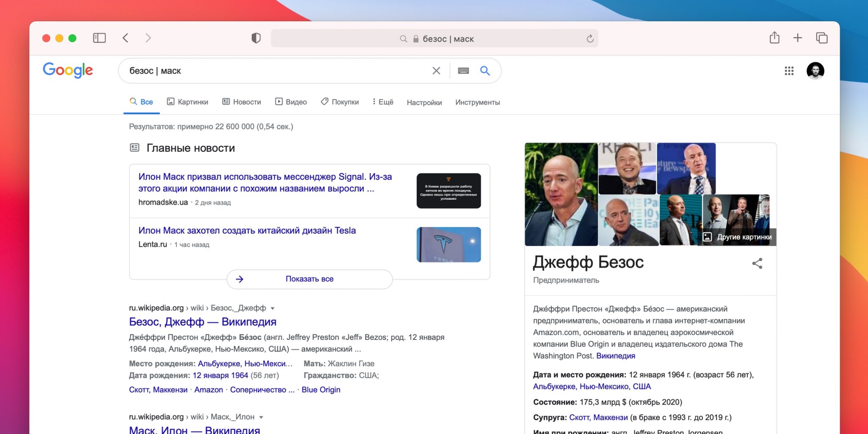This screenshot has height=434, width=868.
Task: Open the Blue Origin sitelink
Action: pos(321,390)
